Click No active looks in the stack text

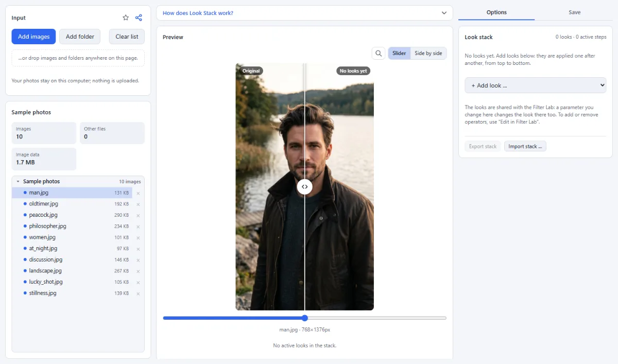(304, 345)
